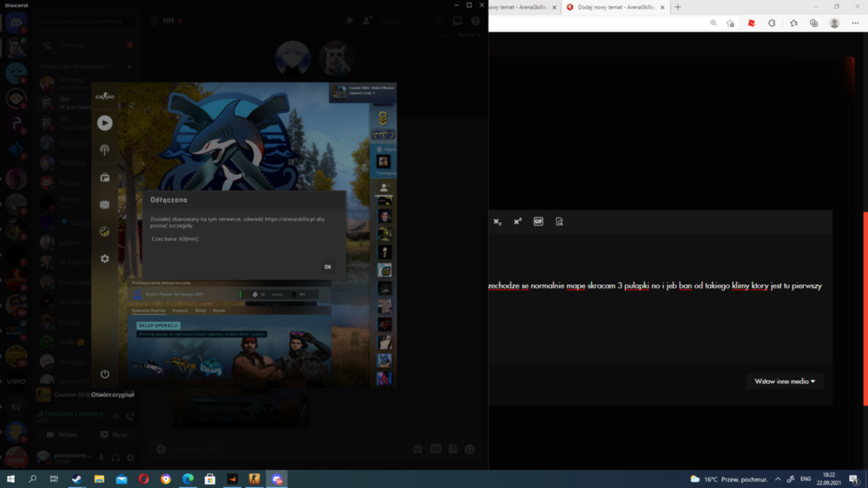Attach a file with Discord plus button
The width and height of the screenshot is (868, 488).
[x=161, y=449]
